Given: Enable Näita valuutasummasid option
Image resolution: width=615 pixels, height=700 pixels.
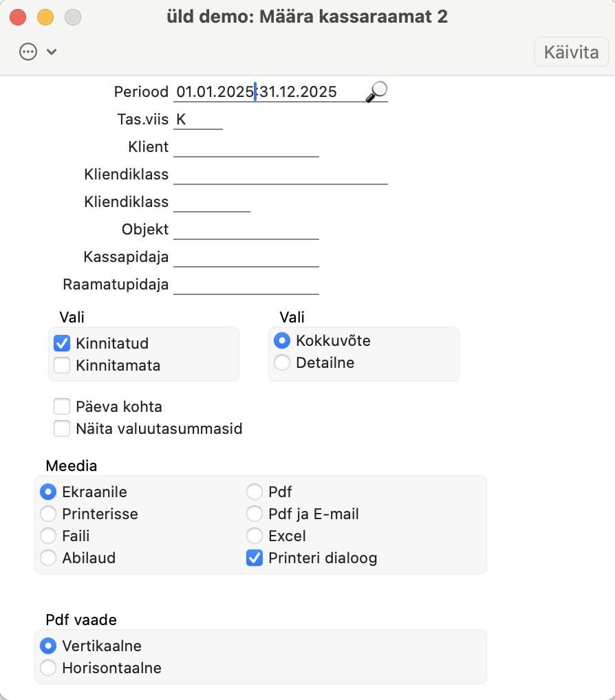Looking at the screenshot, I should click(x=62, y=428).
